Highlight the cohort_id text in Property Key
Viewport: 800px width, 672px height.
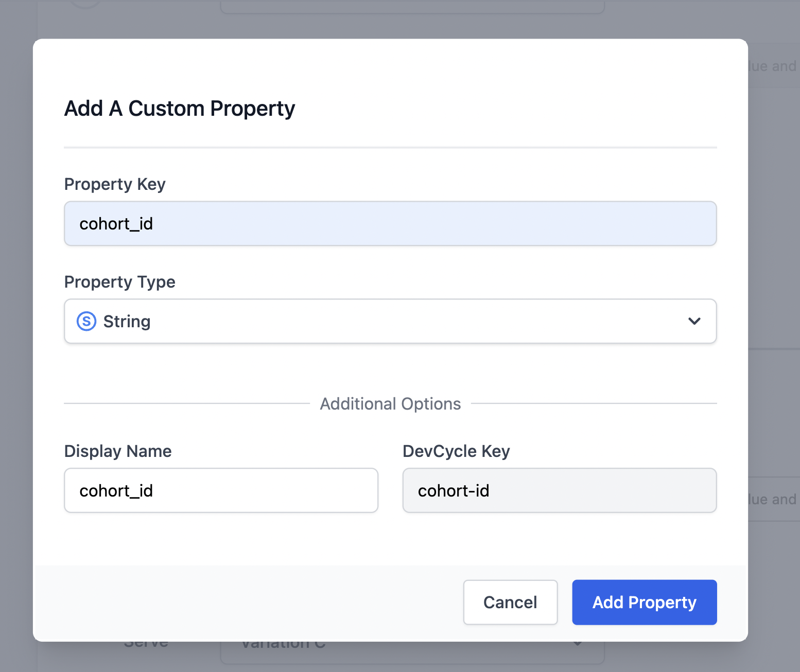coord(116,223)
